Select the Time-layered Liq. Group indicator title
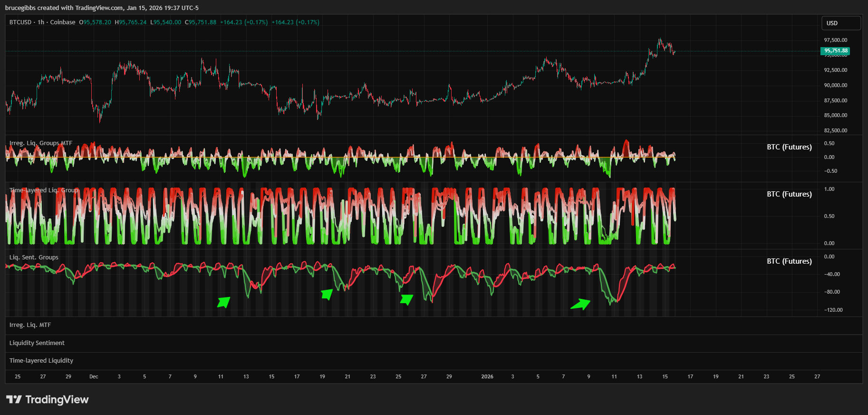Viewport: 868px width, 415px height. [x=44, y=190]
